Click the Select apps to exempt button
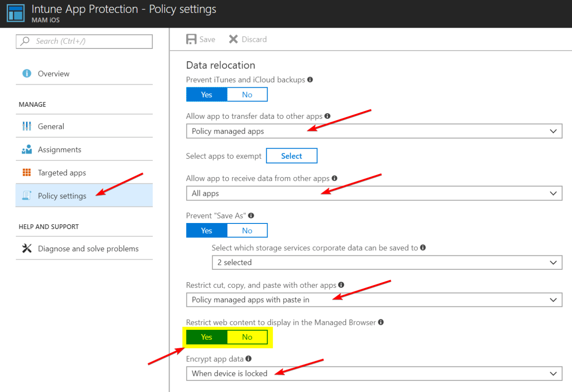 tap(291, 156)
